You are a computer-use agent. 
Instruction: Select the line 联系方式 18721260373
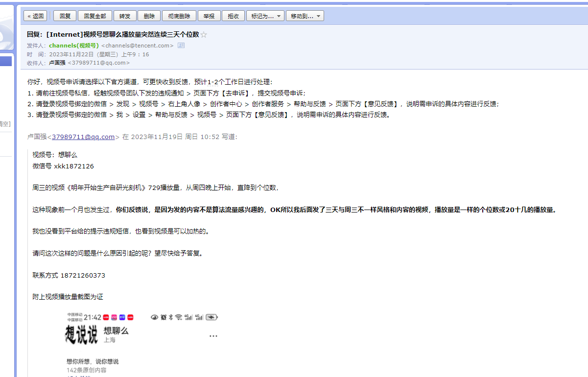coord(69,276)
